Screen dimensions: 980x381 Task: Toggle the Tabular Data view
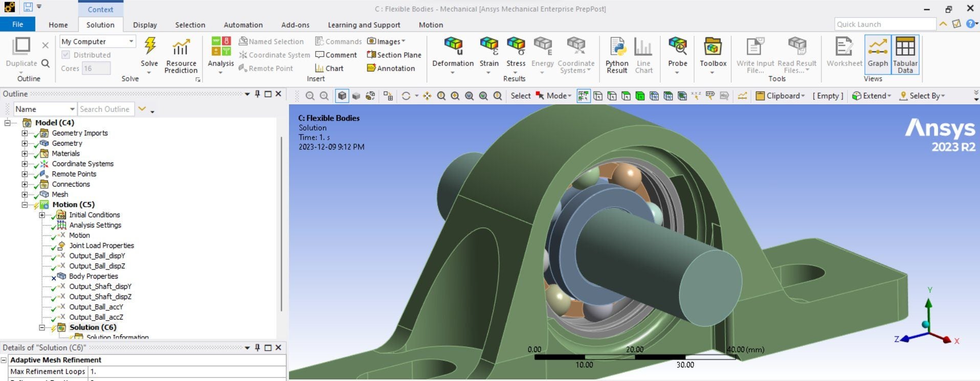click(905, 54)
